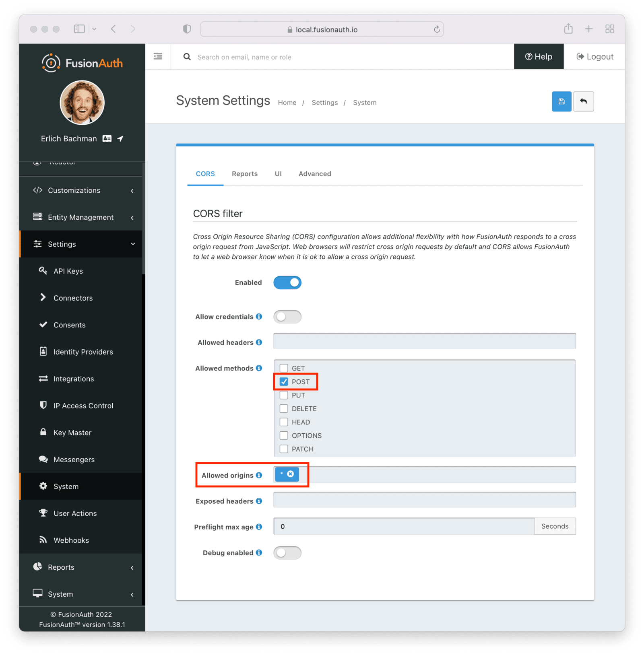Switch to the CORS tab
The image size is (644, 655).
coord(205,174)
